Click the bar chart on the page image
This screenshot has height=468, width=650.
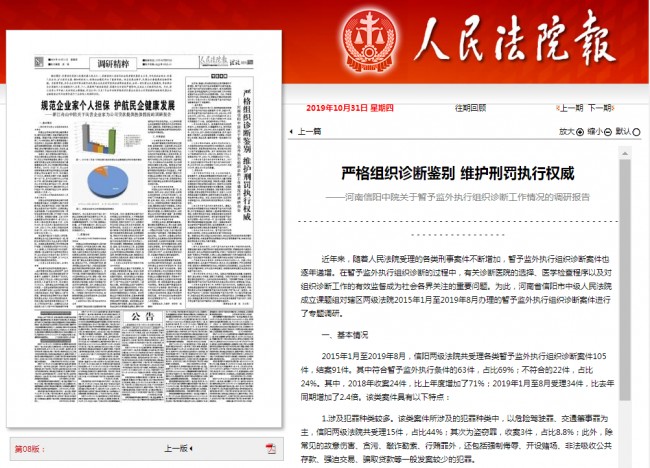99,138
